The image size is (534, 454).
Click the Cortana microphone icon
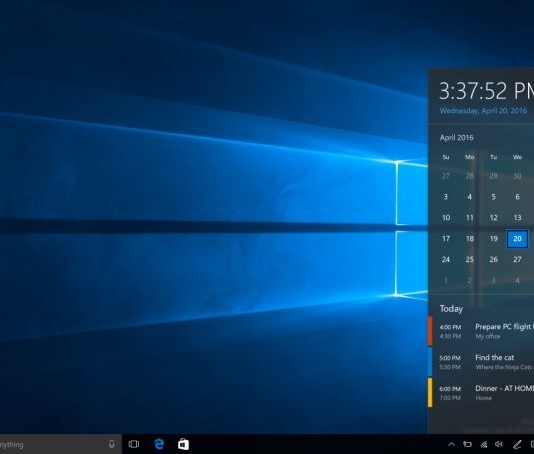(111, 444)
